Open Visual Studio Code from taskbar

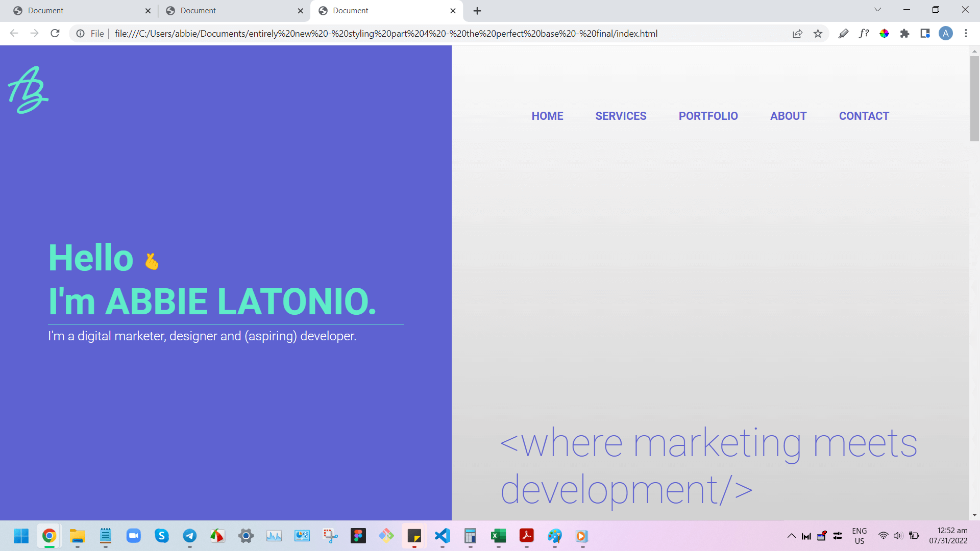(x=442, y=536)
